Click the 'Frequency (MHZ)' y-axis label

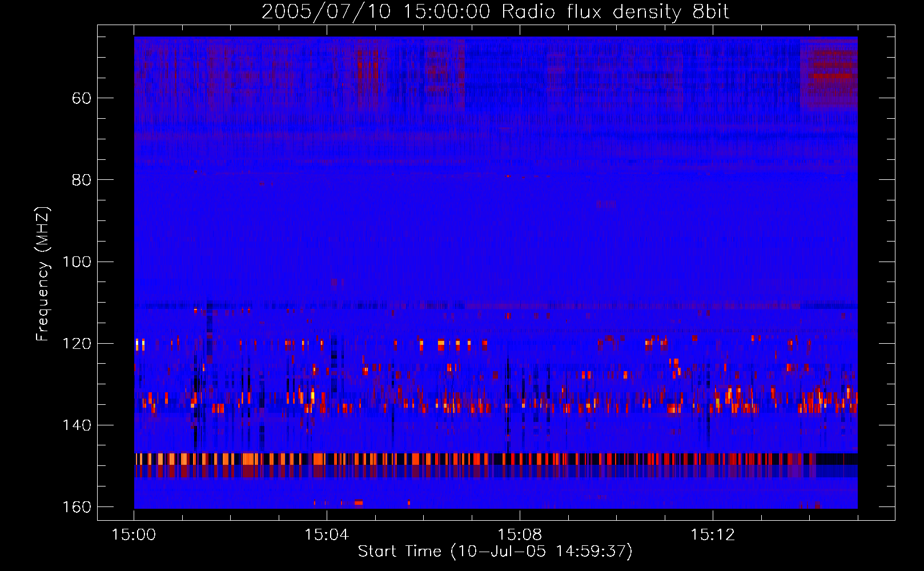(43, 274)
